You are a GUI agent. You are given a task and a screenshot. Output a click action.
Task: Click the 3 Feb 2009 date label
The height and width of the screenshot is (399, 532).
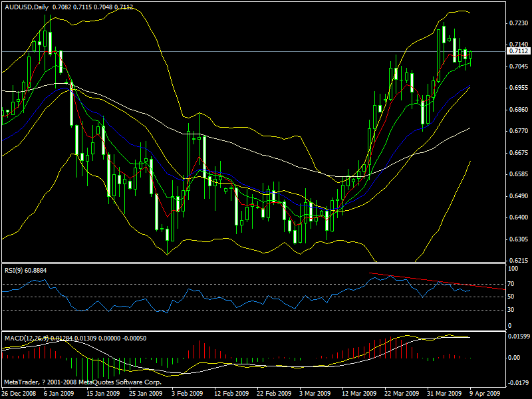click(188, 393)
